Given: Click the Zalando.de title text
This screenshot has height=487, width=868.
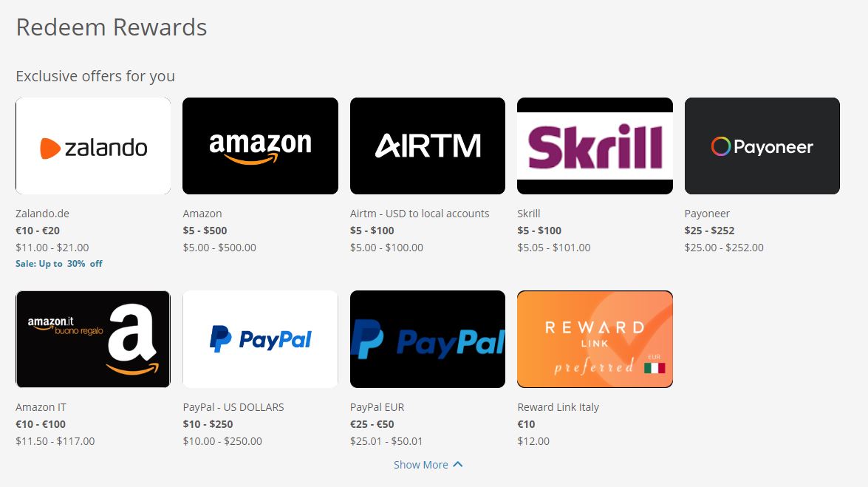Looking at the screenshot, I should click(x=43, y=214).
